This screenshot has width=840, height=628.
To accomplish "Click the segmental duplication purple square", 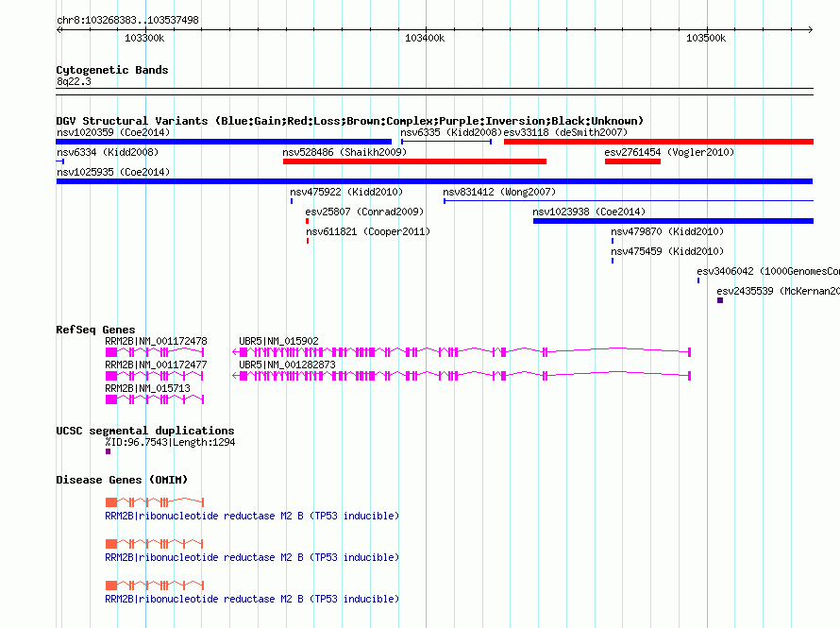I will coord(109,451).
